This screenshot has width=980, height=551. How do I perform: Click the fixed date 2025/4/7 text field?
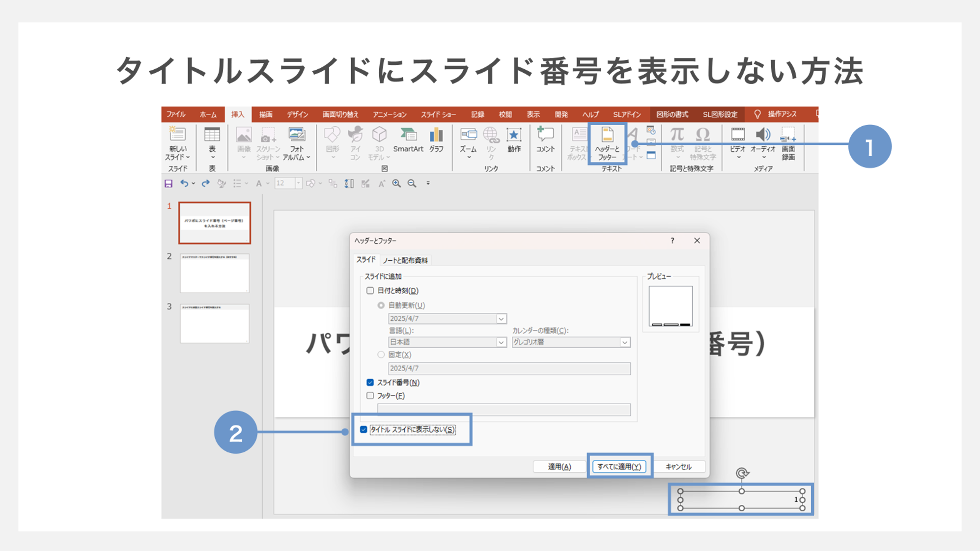509,368
